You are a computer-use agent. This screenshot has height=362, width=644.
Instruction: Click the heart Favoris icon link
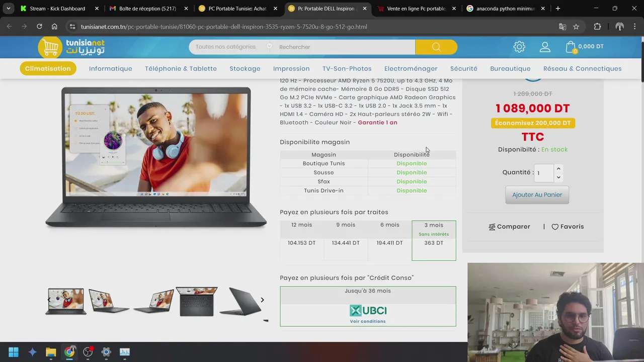pyautogui.click(x=568, y=227)
